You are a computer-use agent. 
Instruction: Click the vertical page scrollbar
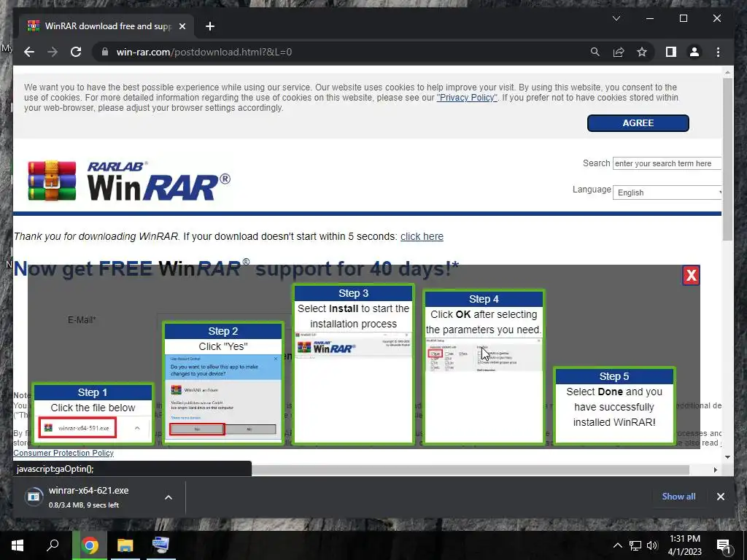(727, 160)
